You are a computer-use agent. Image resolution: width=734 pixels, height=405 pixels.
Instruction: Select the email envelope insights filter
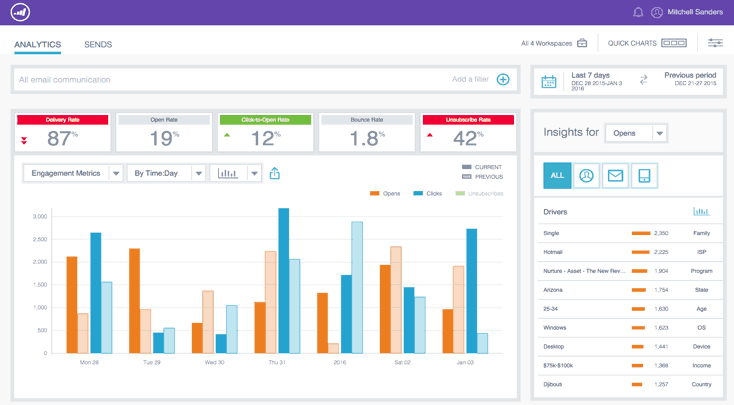(615, 176)
